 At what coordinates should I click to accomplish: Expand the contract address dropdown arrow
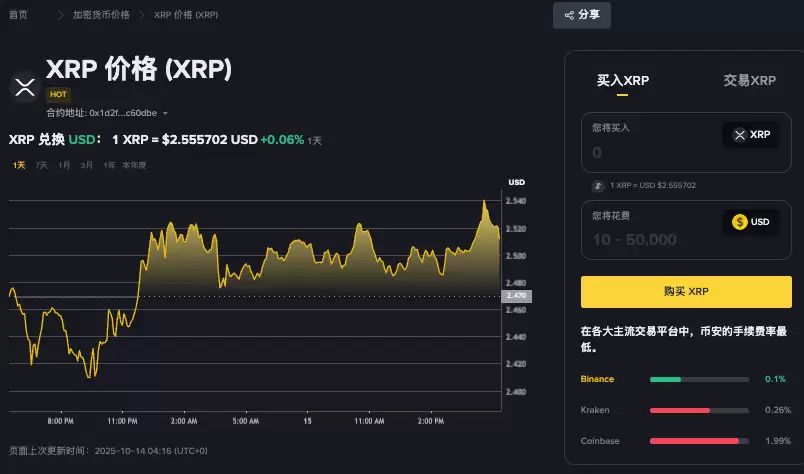coord(165,113)
